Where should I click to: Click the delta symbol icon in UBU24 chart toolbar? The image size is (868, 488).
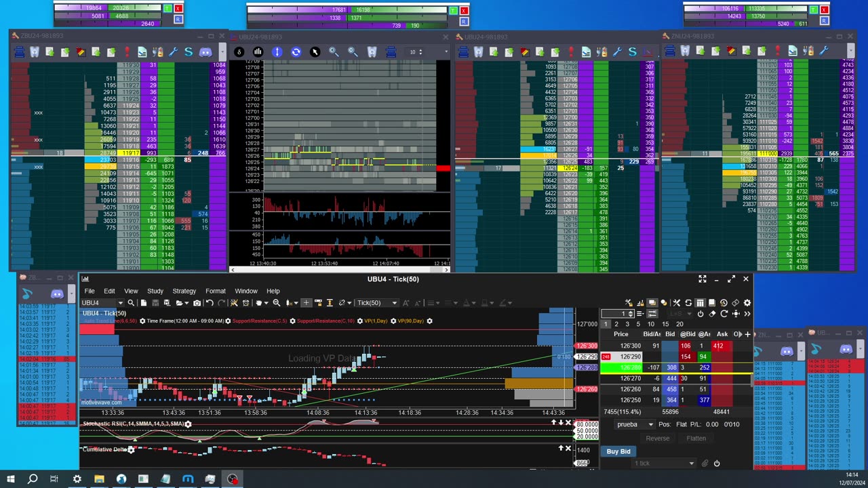tap(239, 52)
